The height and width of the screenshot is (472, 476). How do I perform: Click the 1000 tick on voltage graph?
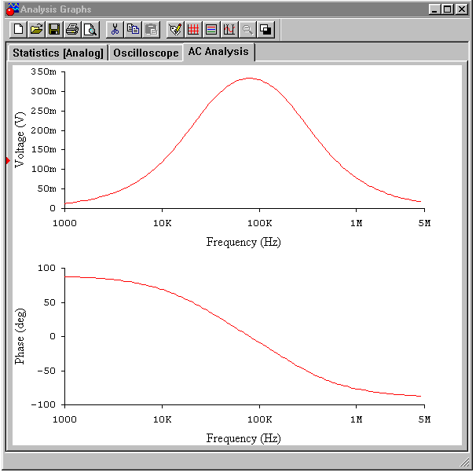point(64,223)
